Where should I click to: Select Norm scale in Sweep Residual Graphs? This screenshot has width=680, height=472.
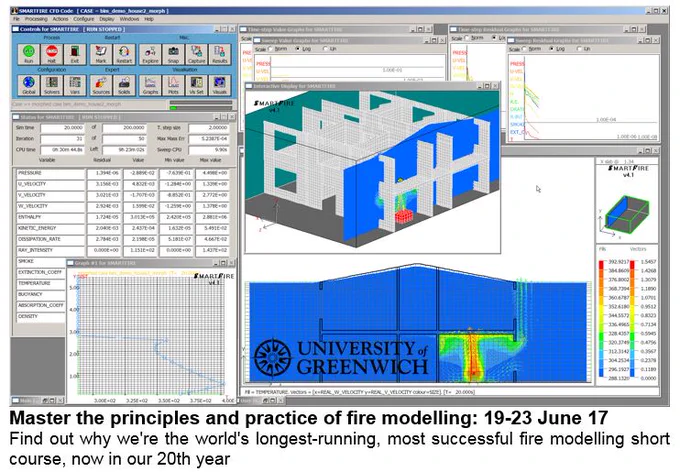[x=525, y=49]
